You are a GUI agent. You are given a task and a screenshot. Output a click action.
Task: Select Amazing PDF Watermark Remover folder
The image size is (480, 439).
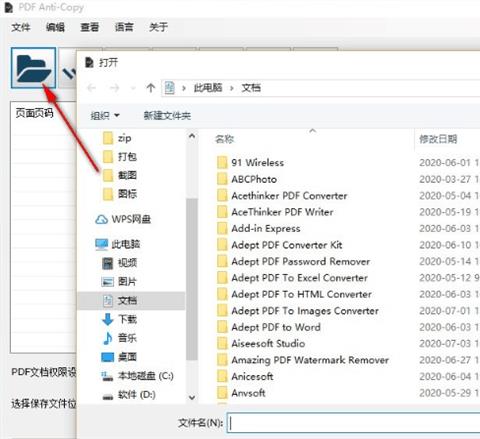point(303,360)
